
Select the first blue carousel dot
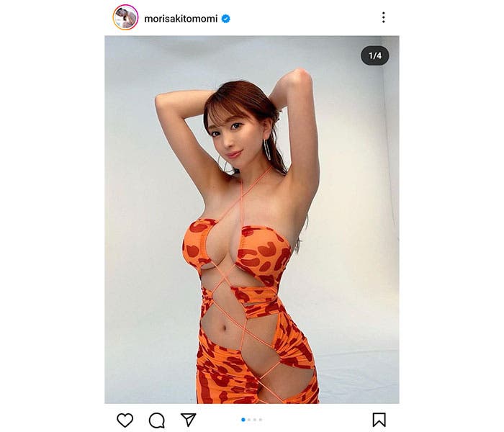243,420
